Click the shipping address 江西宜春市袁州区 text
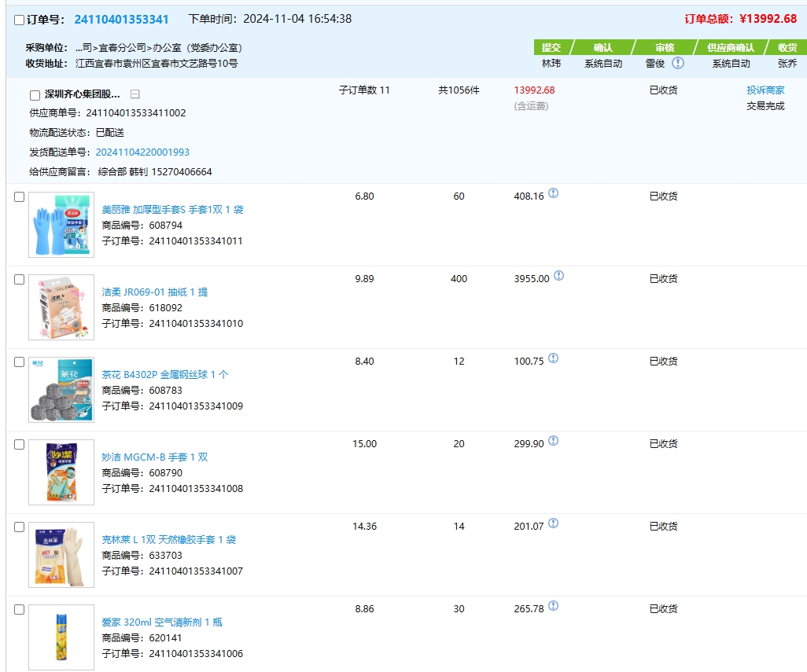Image resolution: width=807 pixels, height=672 pixels. tap(157, 64)
